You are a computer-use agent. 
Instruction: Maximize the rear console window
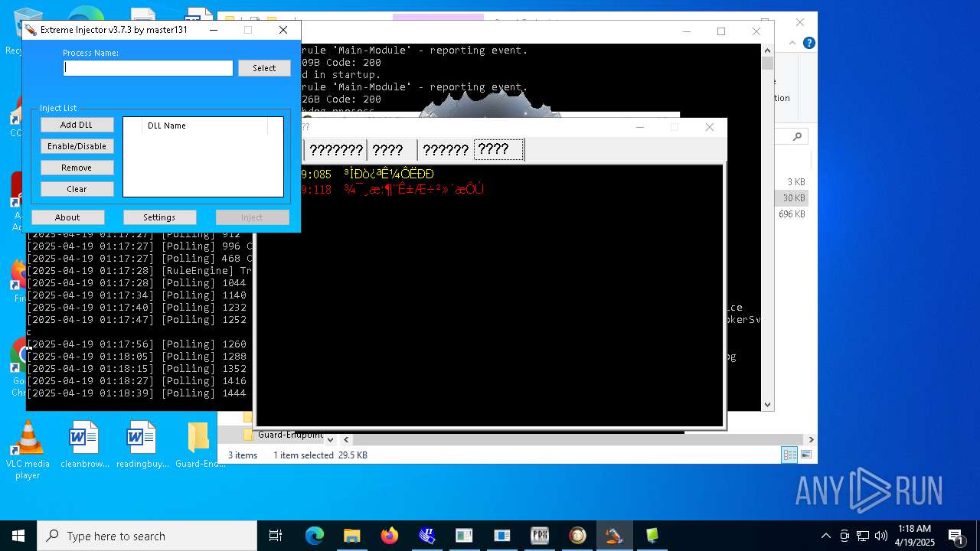tap(721, 31)
